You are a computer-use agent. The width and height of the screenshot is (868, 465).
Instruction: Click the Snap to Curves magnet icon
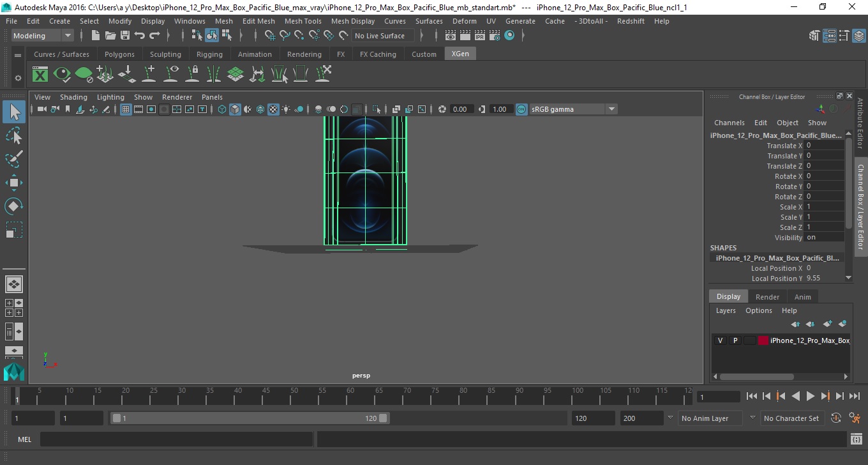[285, 36]
